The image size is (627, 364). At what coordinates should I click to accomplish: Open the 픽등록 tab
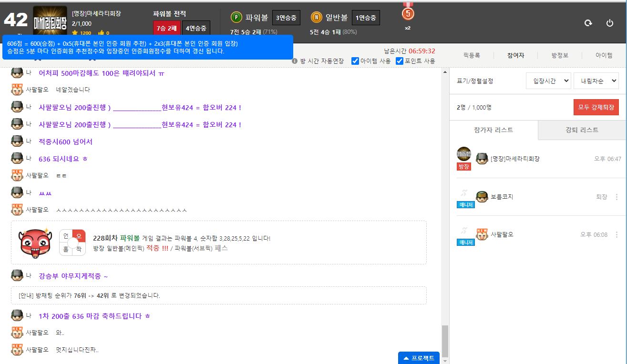click(471, 55)
